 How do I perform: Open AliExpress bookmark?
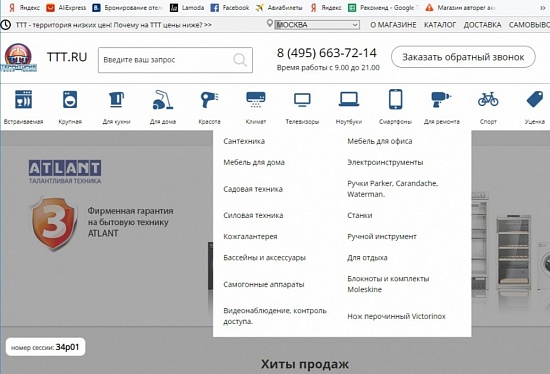66,7
